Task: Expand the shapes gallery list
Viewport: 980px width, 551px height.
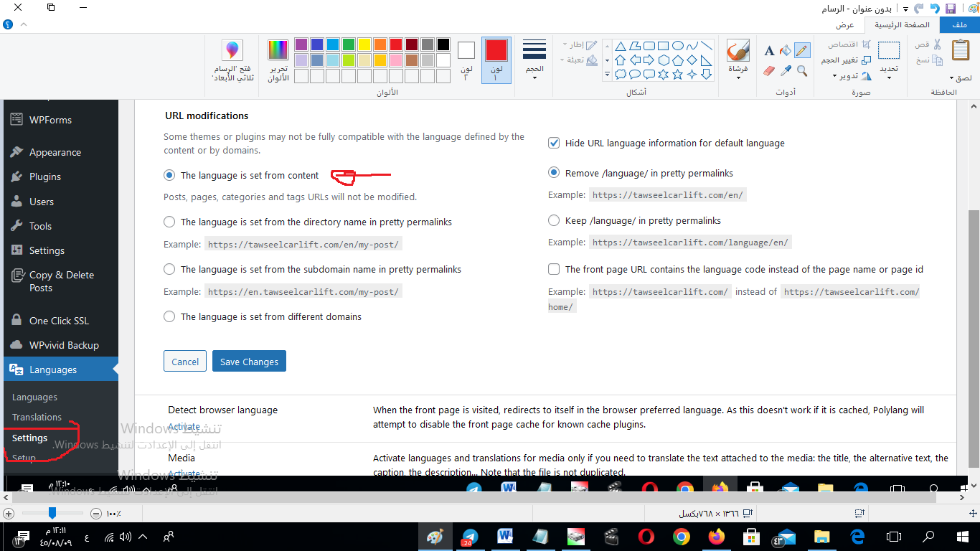Action: coord(607,74)
